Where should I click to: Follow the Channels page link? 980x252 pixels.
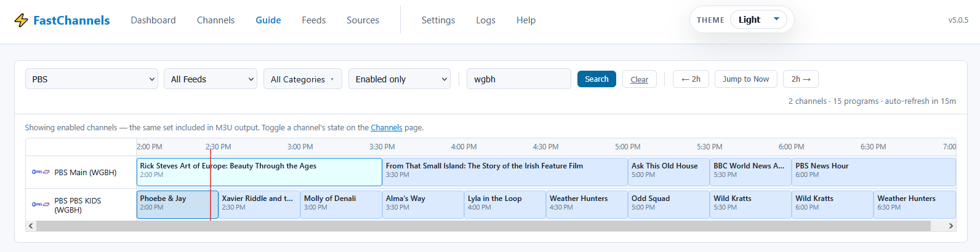pyautogui.click(x=387, y=127)
